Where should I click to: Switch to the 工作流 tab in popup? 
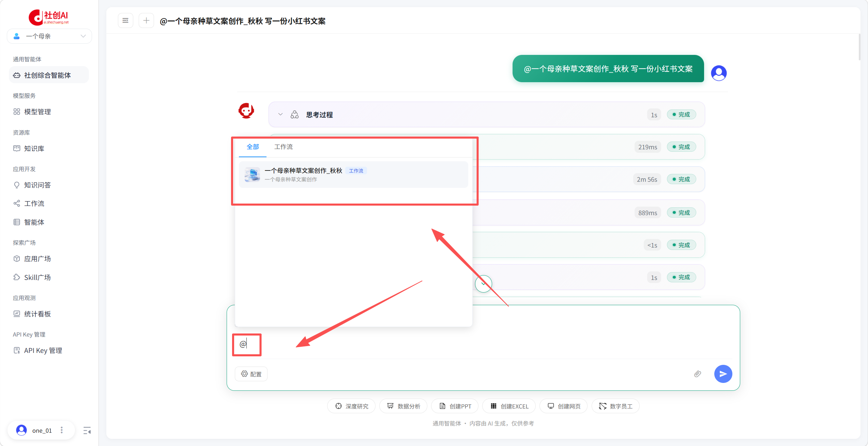(x=283, y=147)
